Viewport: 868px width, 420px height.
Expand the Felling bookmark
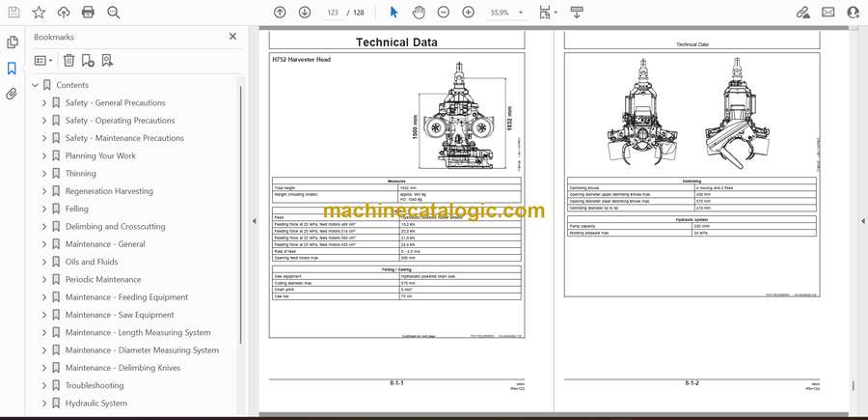44,209
